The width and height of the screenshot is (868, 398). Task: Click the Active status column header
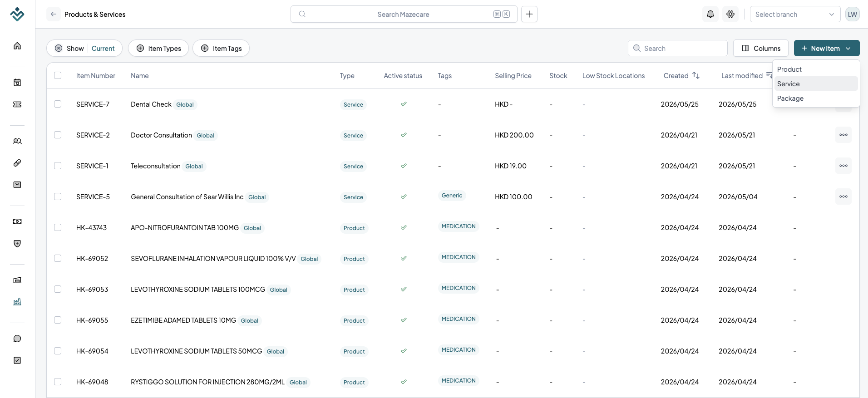(403, 76)
